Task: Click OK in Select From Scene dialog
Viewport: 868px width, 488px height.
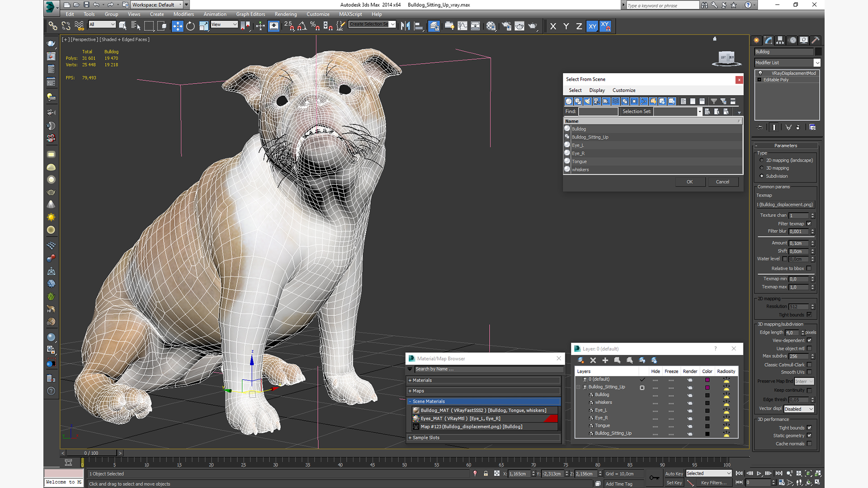Action: (x=690, y=182)
